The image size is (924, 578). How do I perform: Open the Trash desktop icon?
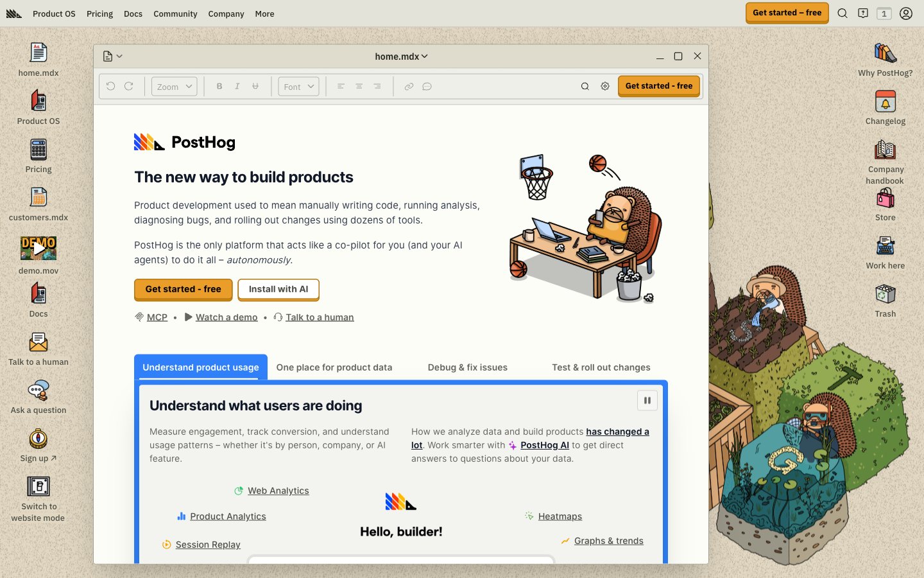[x=886, y=301]
